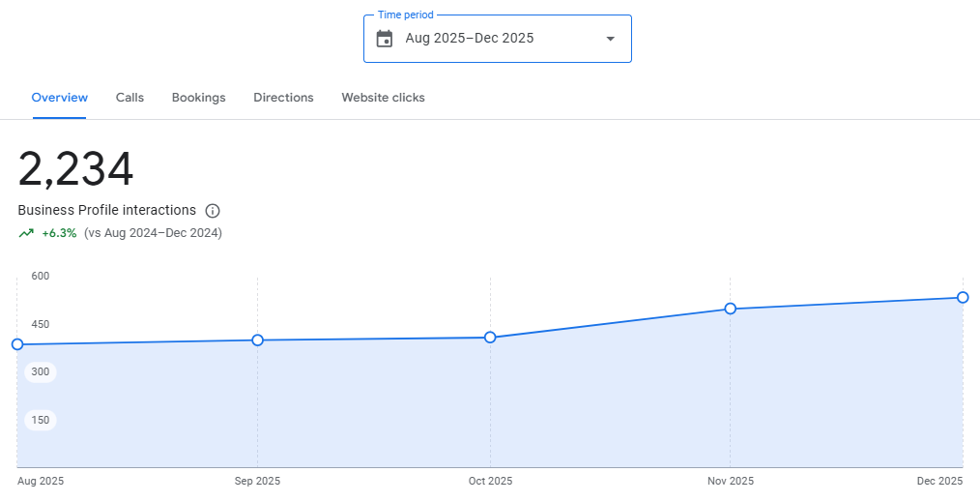
Task: Click the Aug 2025 data point on chart
Action: pos(17,344)
